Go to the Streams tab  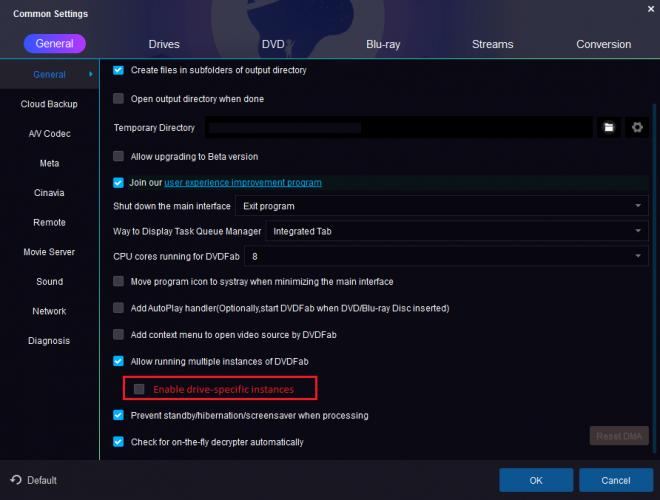(492, 44)
